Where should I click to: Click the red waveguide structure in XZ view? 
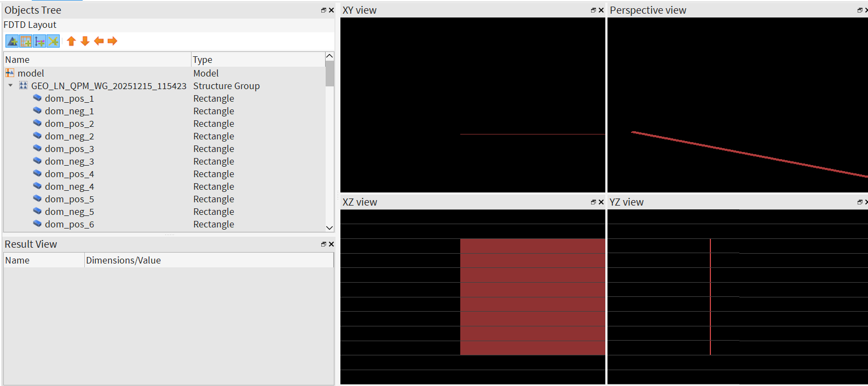point(533,297)
